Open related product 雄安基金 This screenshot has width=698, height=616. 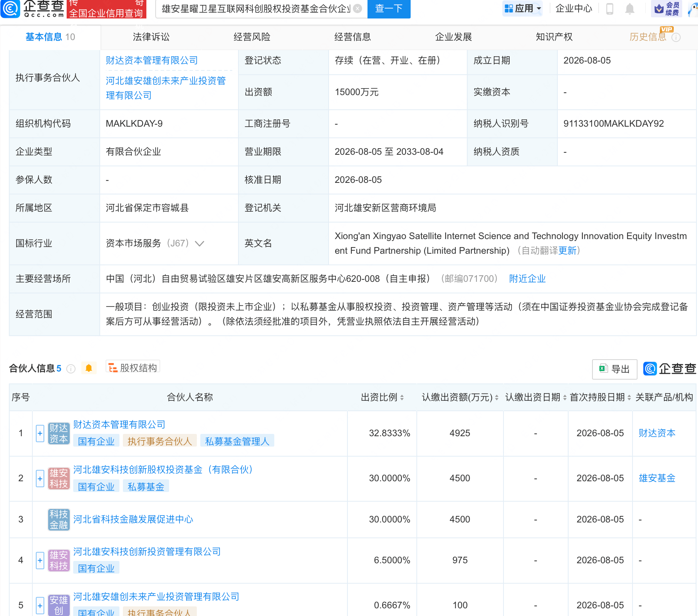coord(657,478)
